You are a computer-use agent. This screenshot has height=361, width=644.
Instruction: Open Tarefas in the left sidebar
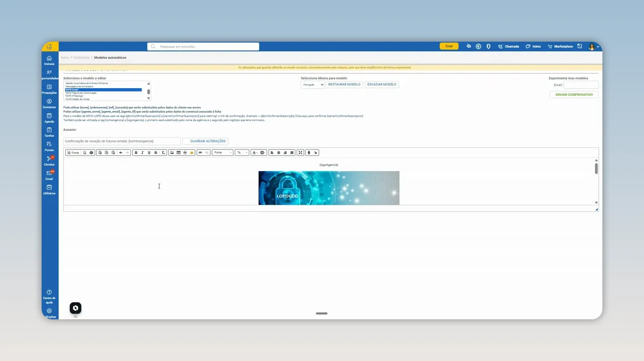tap(49, 132)
